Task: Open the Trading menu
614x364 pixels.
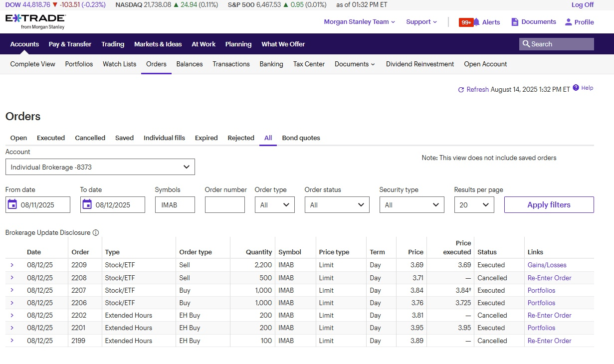Action: click(x=113, y=44)
